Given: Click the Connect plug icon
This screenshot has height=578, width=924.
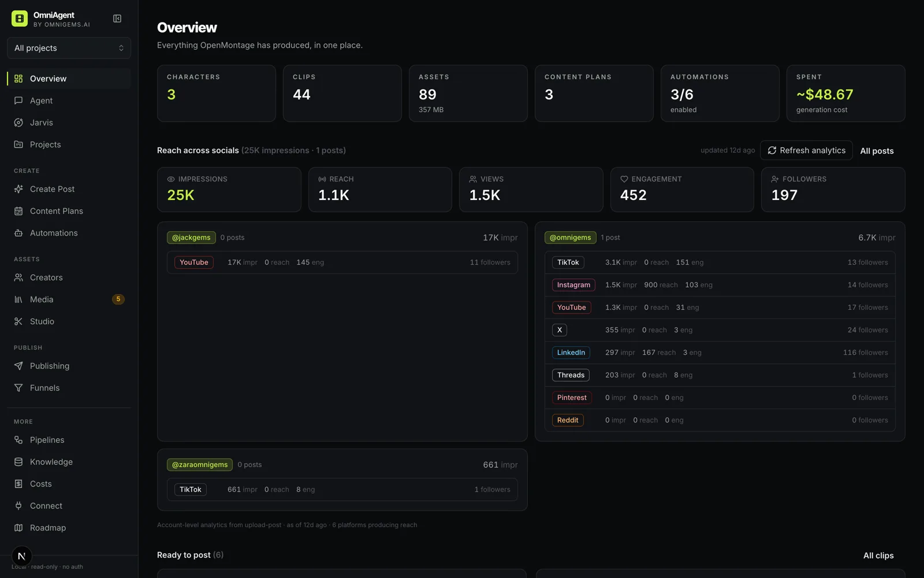Looking at the screenshot, I should (x=18, y=506).
